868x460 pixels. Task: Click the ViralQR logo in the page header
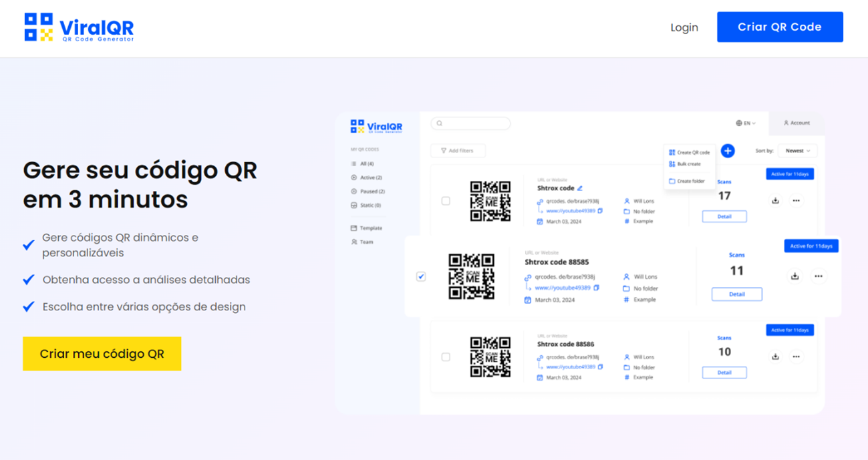[x=79, y=27]
